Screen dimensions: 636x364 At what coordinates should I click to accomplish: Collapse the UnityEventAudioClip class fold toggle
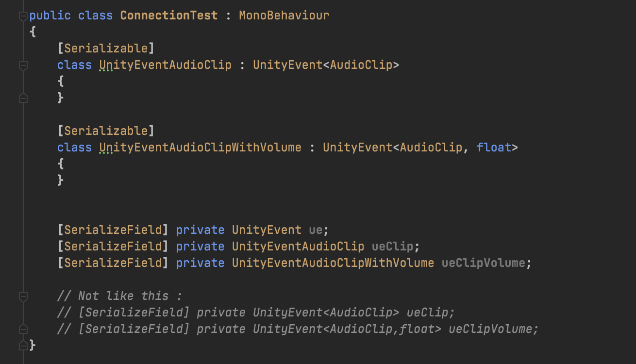[23, 65]
